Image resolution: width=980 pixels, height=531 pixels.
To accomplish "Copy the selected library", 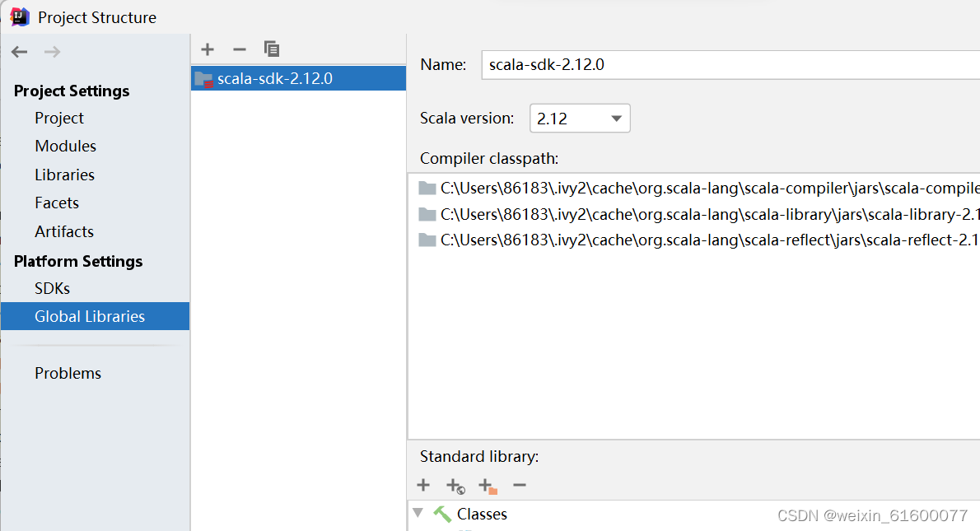I will 271,49.
